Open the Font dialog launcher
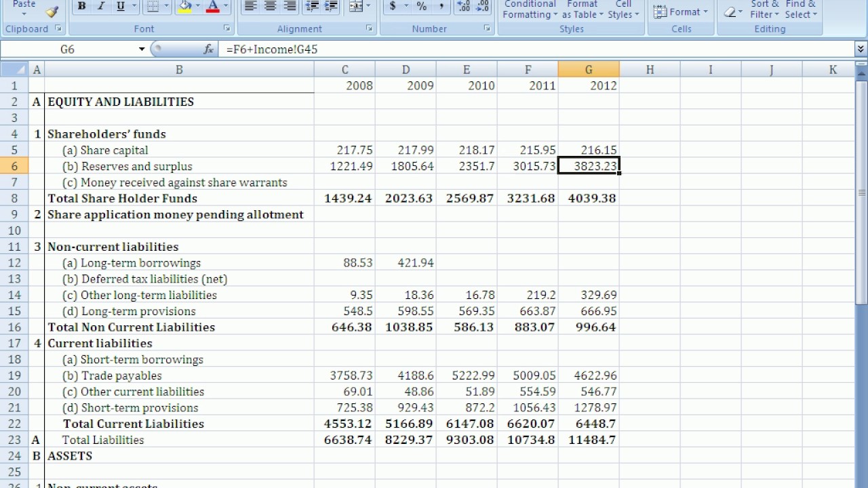The image size is (868, 488). [x=226, y=28]
